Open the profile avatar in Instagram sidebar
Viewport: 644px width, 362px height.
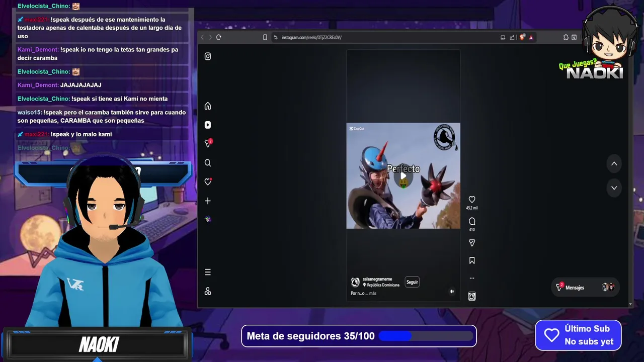[208, 219]
